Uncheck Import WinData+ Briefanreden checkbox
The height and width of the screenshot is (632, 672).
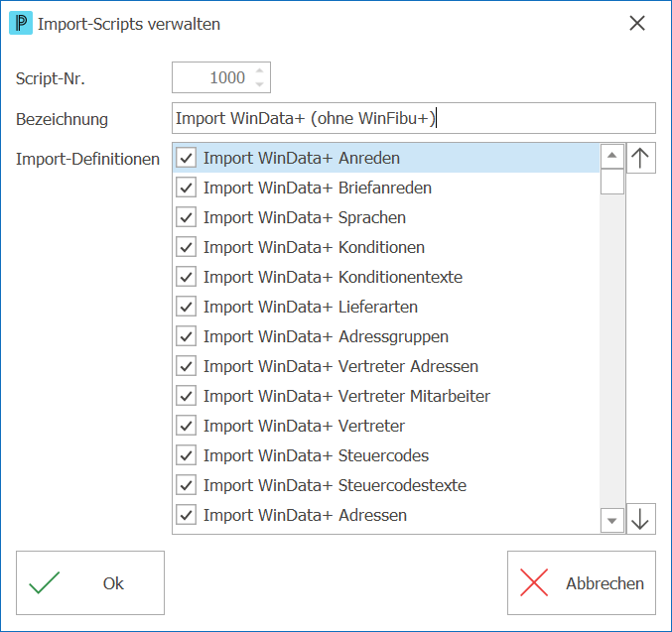tap(187, 188)
